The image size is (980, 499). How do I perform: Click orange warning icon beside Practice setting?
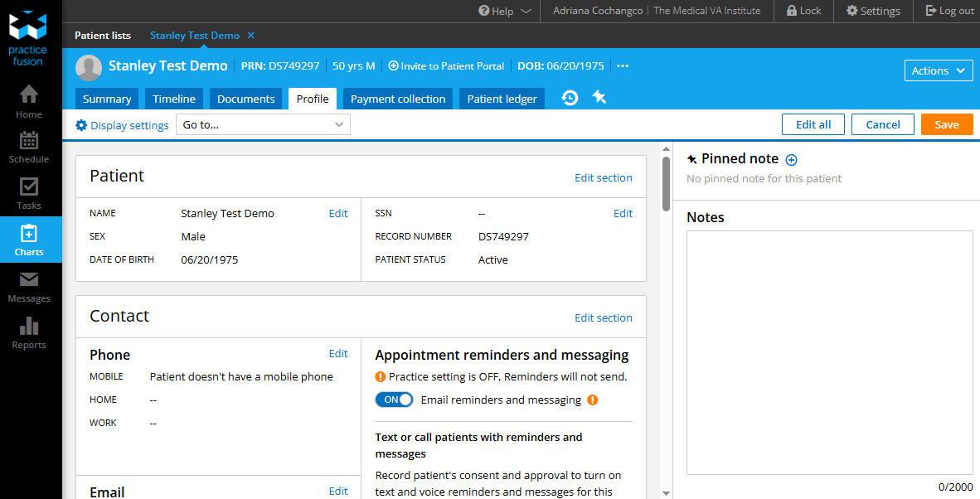(380, 376)
